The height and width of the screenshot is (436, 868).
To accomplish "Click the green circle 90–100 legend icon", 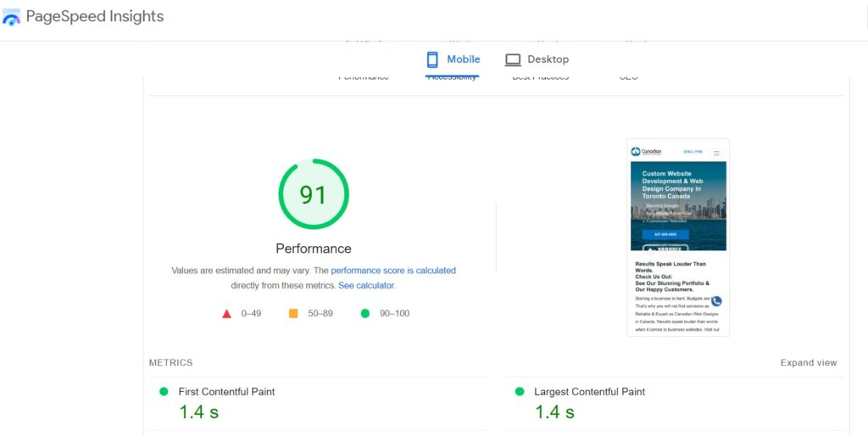I will [x=365, y=314].
